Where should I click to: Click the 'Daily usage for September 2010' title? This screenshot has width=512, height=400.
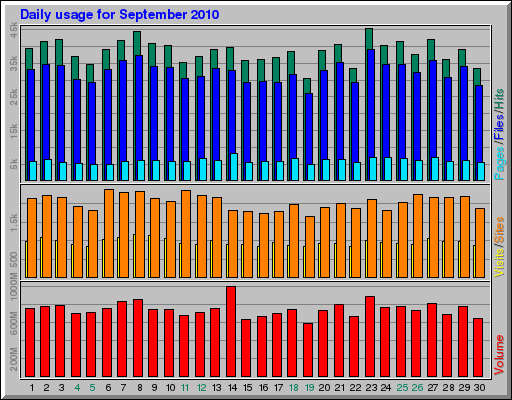click(120, 15)
